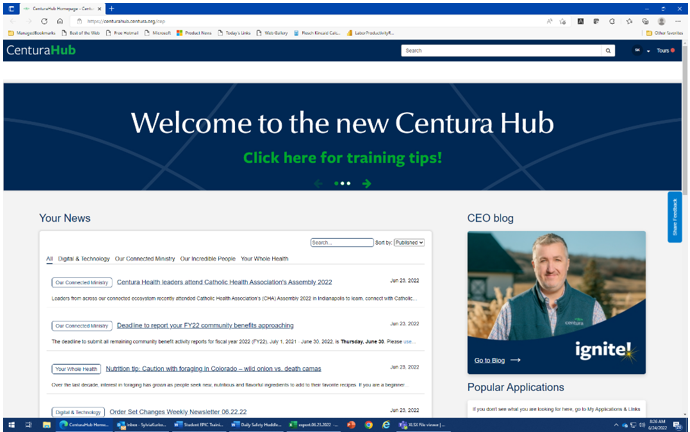Click the browser Refresh button
The height and width of the screenshot is (432, 690).
tap(44, 21)
